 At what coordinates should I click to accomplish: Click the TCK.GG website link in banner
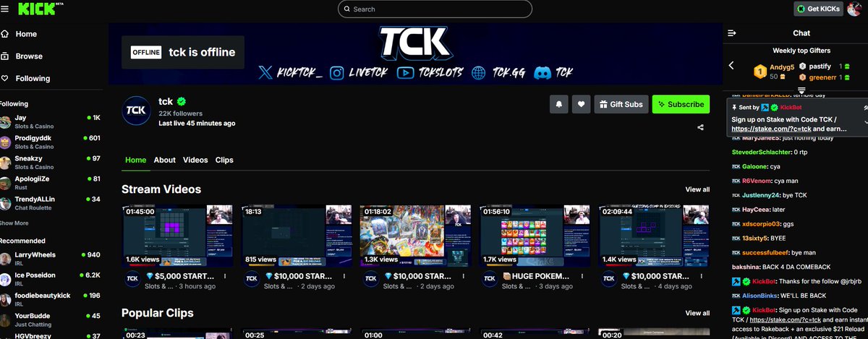(x=499, y=72)
